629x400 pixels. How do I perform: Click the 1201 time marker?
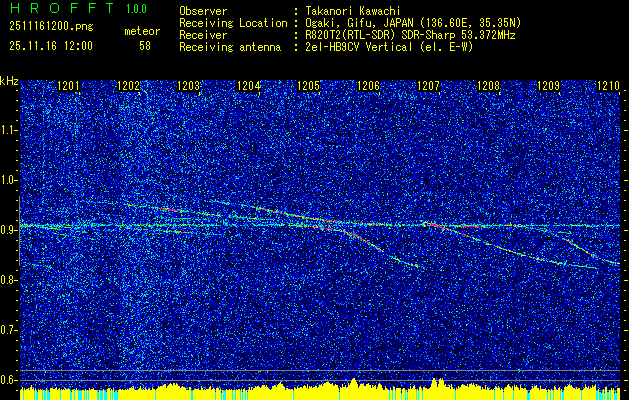coord(69,85)
